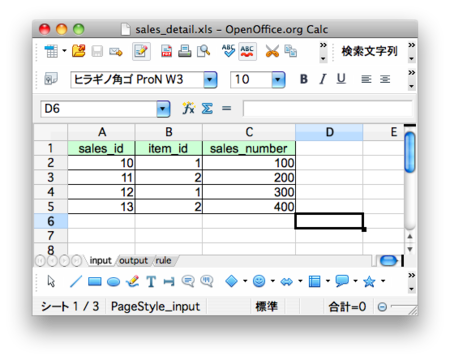Click the sales_id header cell
Image resolution: width=450 pixels, height=360 pixels.
point(101,148)
